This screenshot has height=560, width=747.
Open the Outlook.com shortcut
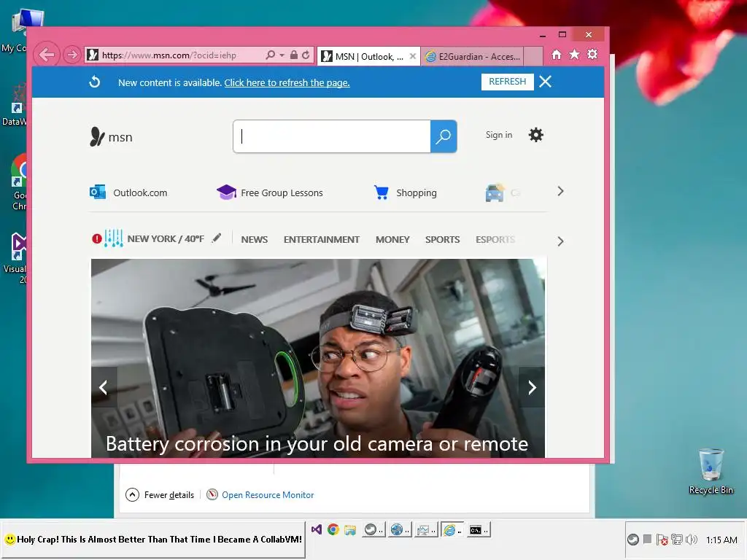click(128, 192)
